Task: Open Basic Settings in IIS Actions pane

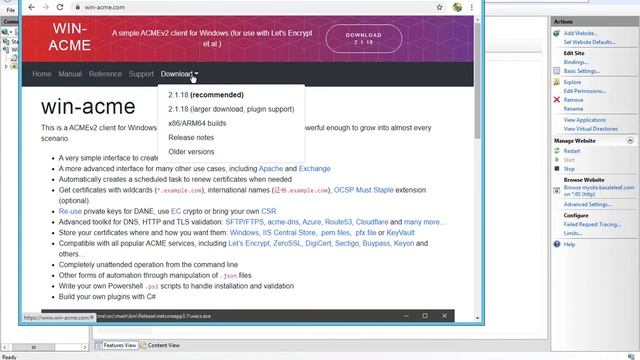Action: point(582,71)
